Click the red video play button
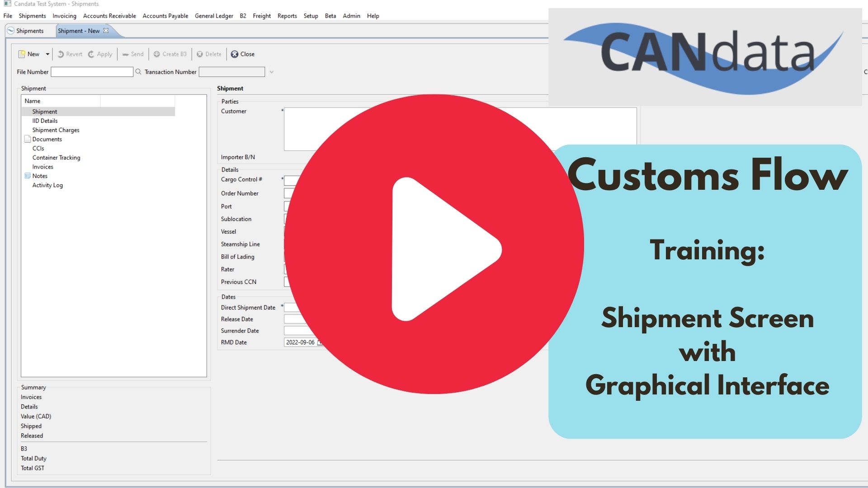Image resolution: width=868 pixels, height=488 pixels. point(434,244)
